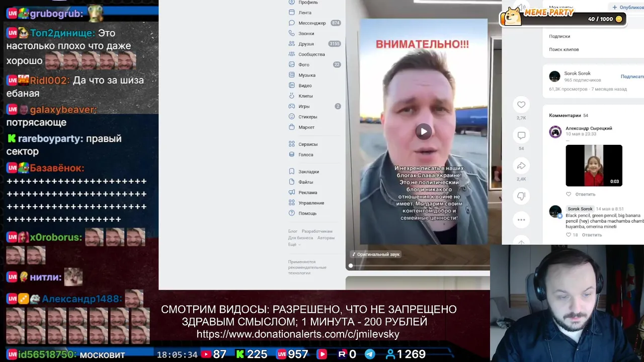Click the YouTube viewer count icon
The image size is (644, 362).
click(206, 354)
